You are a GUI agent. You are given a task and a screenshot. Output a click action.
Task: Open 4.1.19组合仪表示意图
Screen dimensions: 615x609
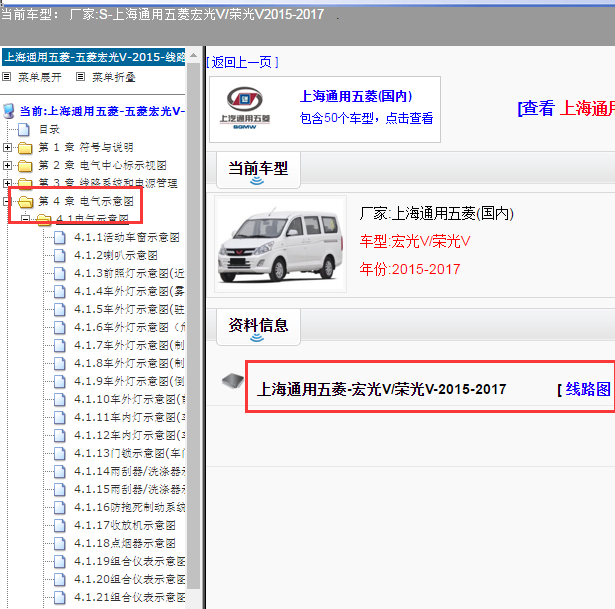pyautogui.click(x=129, y=561)
